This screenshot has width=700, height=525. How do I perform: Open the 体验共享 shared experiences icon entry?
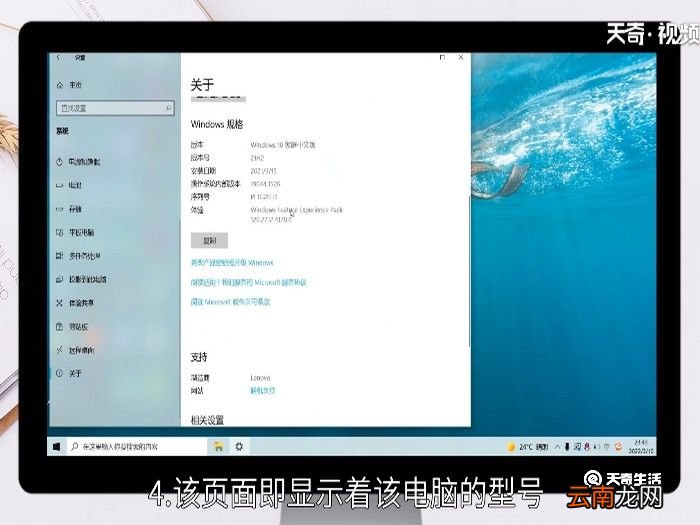[59, 303]
